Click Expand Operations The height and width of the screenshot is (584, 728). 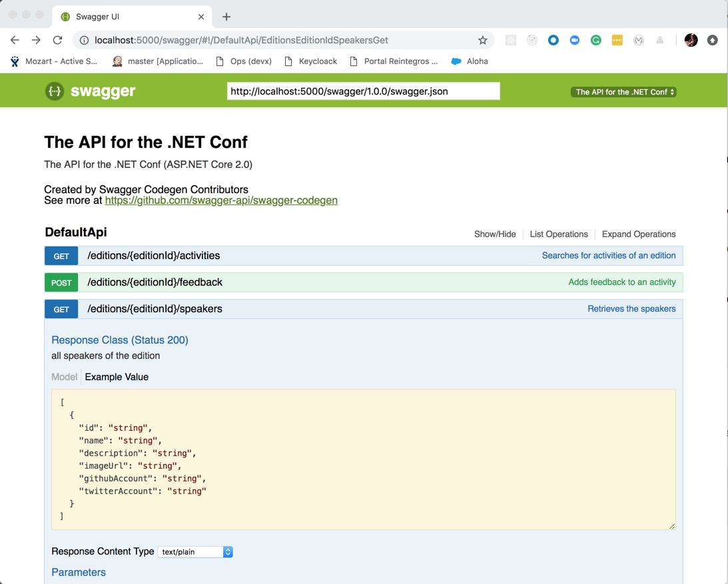coord(638,234)
